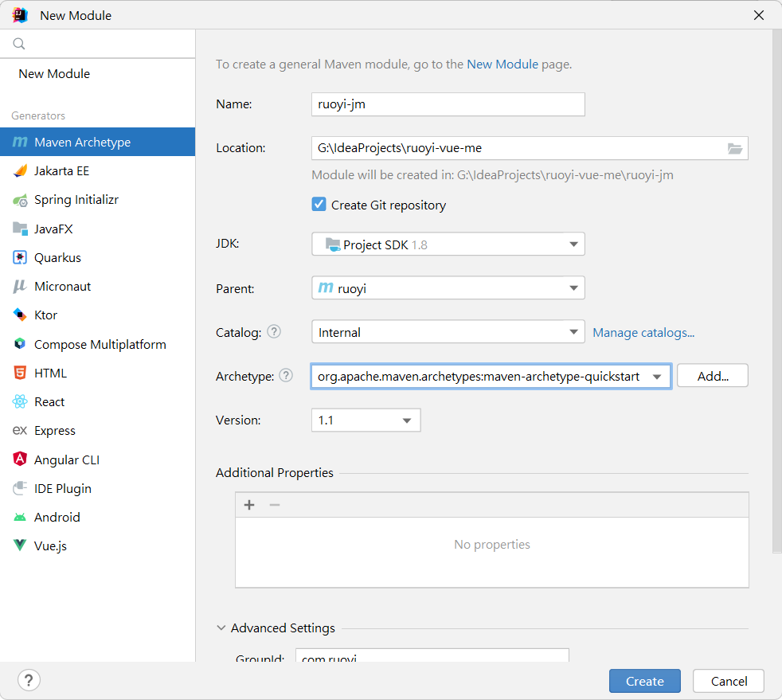This screenshot has width=782, height=700.
Task: Pick the Quarkus generator icon
Action: [x=20, y=258]
